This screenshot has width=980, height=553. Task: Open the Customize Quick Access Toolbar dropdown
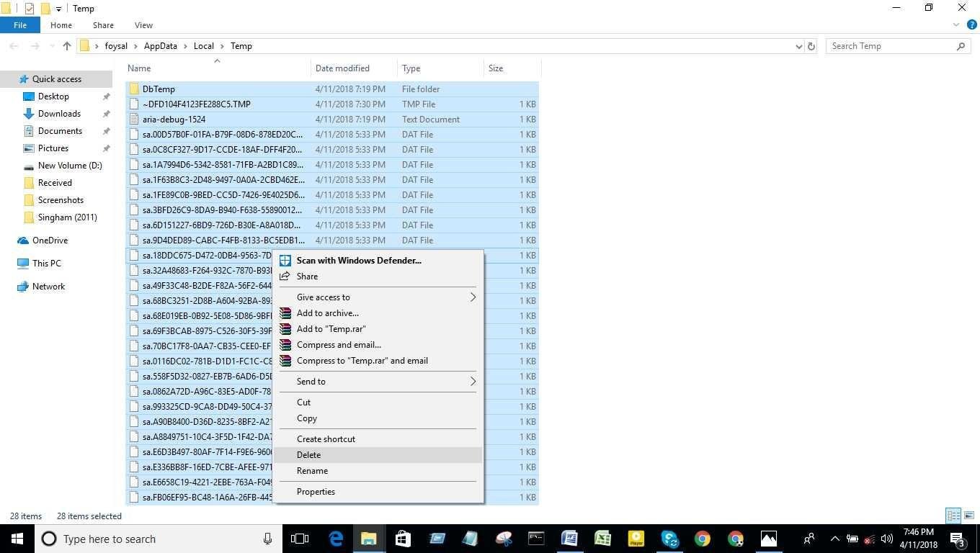pos(58,9)
